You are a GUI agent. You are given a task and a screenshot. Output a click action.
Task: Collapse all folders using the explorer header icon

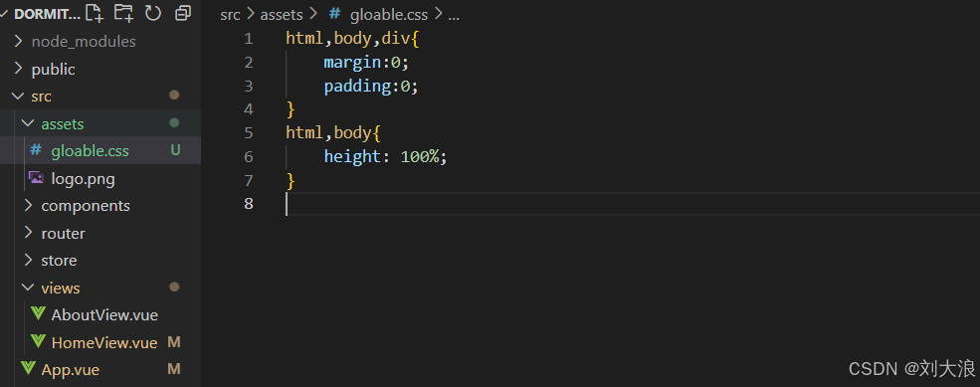(x=182, y=13)
